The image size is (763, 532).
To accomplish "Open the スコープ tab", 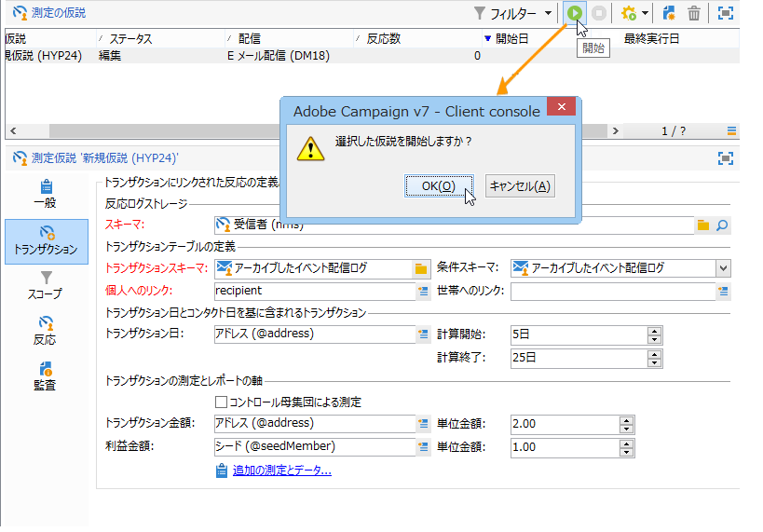I will [x=45, y=285].
